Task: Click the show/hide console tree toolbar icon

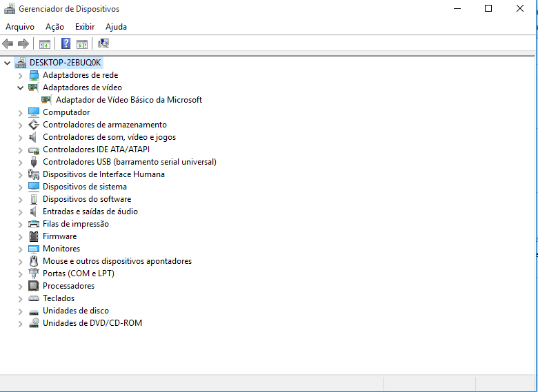Action: (x=45, y=44)
